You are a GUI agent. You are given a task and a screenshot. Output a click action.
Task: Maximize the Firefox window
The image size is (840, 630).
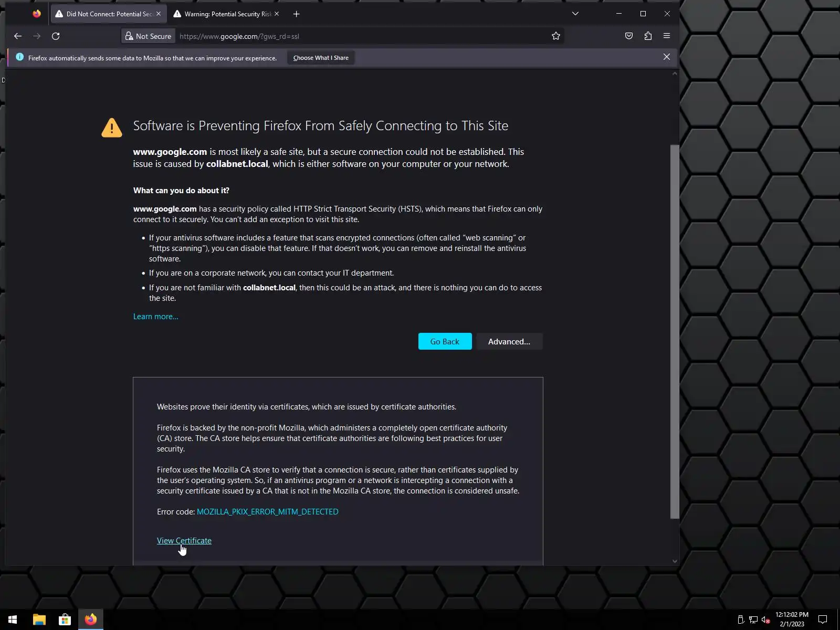643,14
